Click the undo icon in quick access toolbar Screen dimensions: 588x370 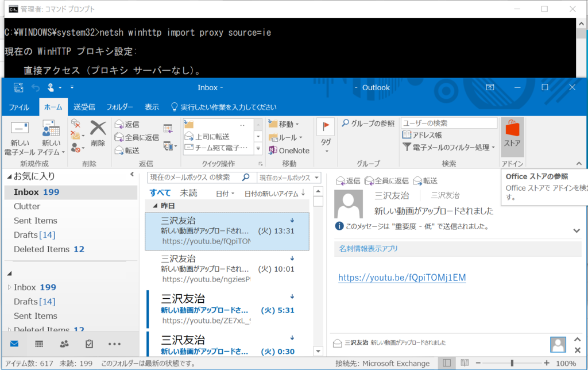pyautogui.click(x=36, y=88)
